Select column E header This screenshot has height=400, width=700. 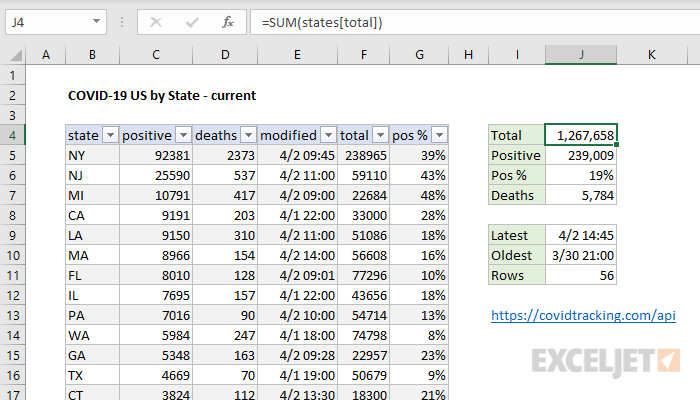[x=297, y=55]
